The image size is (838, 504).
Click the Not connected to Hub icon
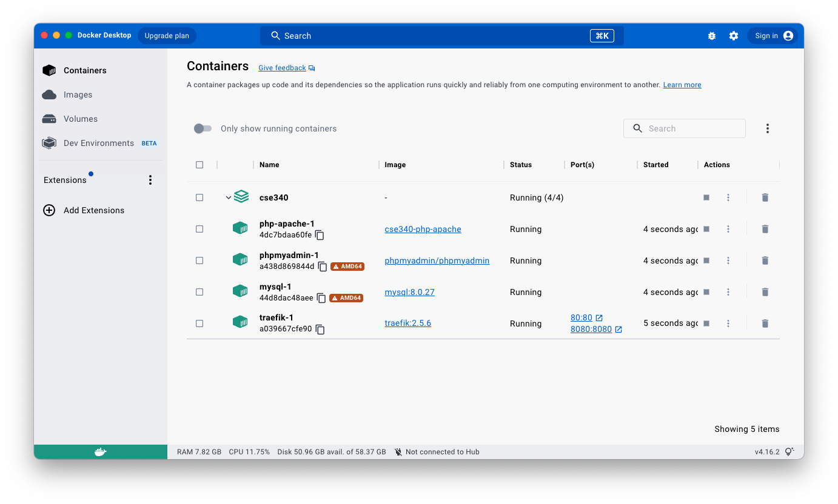click(398, 452)
